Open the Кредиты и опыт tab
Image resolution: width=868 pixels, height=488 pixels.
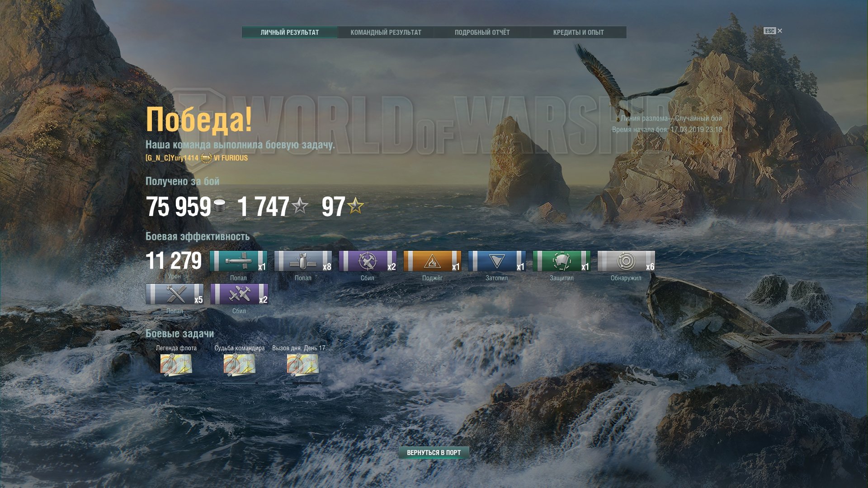coord(578,33)
